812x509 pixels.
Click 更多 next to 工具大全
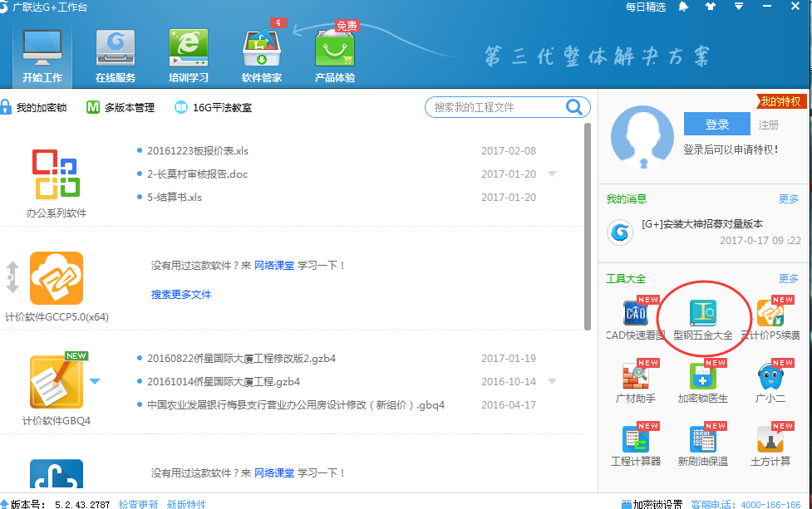coord(789,279)
